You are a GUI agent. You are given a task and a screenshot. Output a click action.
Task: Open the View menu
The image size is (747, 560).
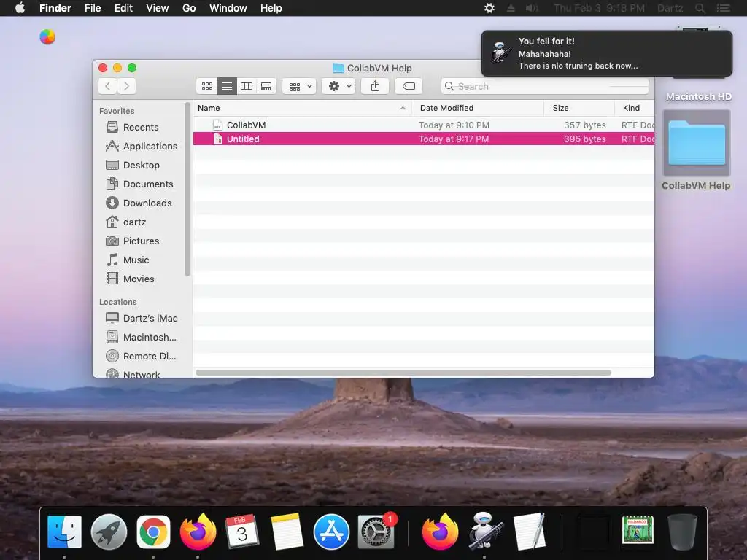(x=158, y=8)
